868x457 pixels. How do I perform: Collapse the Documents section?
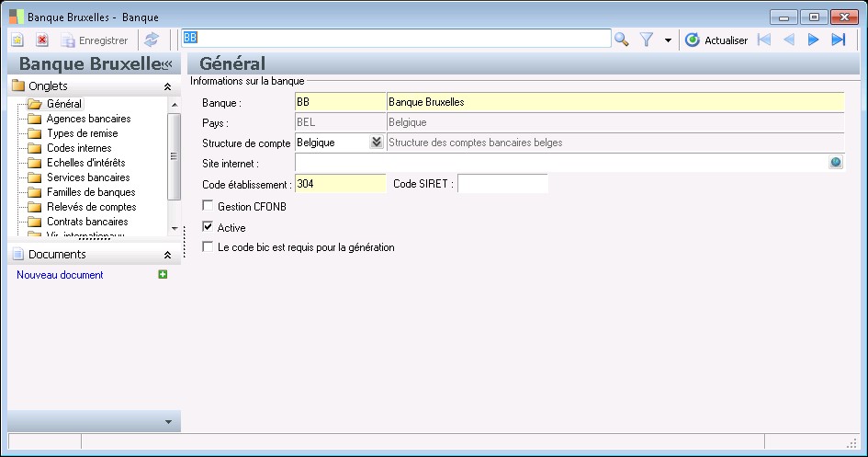click(167, 255)
